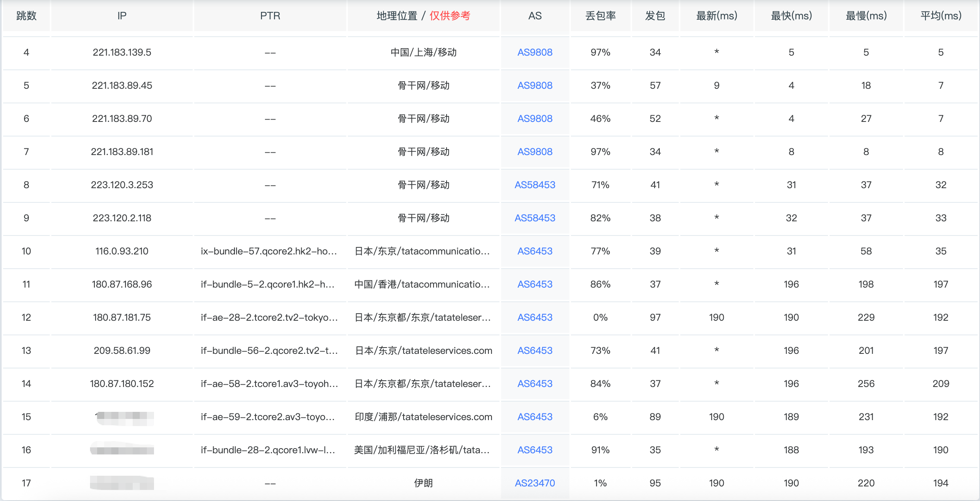
Task: Click red 仅供参考 text in header
Action: pos(450,16)
